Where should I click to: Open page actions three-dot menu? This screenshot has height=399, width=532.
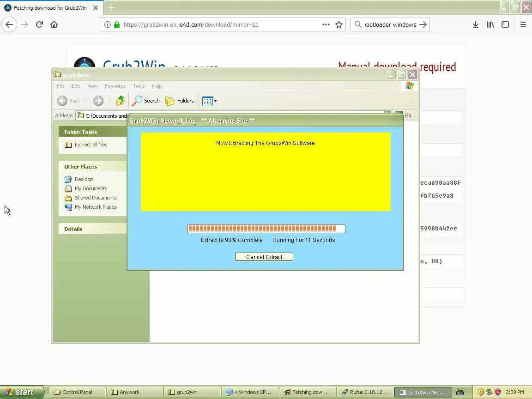pyautogui.click(x=326, y=24)
